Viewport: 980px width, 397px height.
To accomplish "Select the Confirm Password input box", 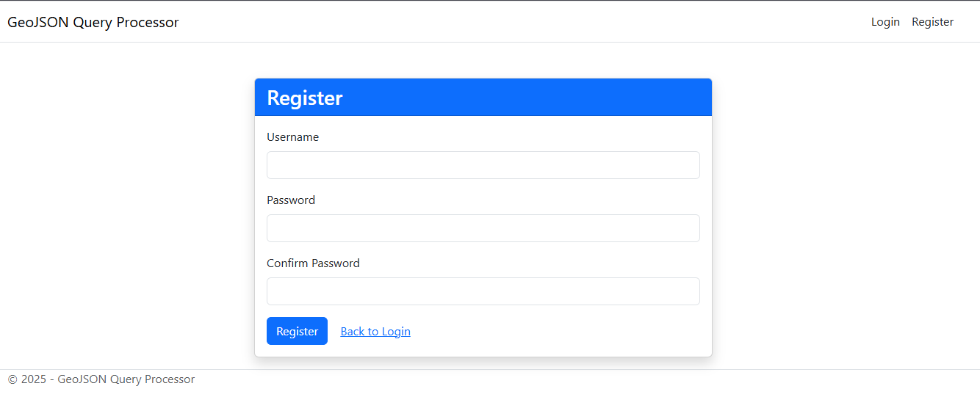I will point(483,291).
